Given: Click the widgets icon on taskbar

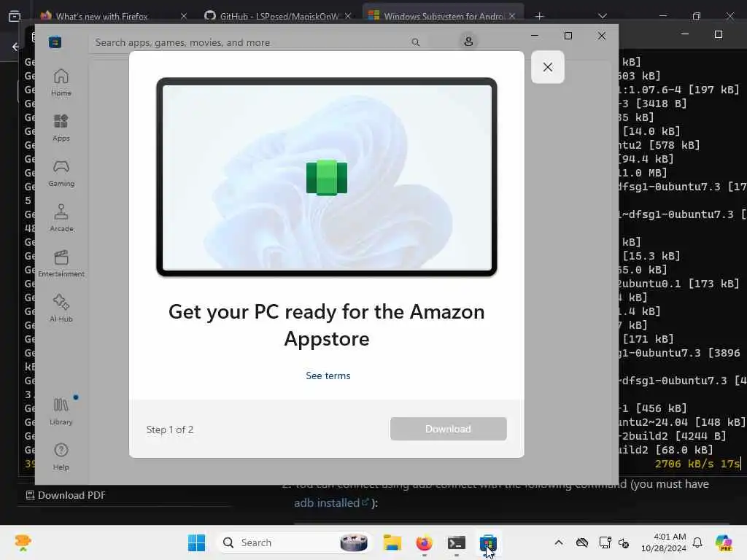Looking at the screenshot, I should click(x=23, y=542).
